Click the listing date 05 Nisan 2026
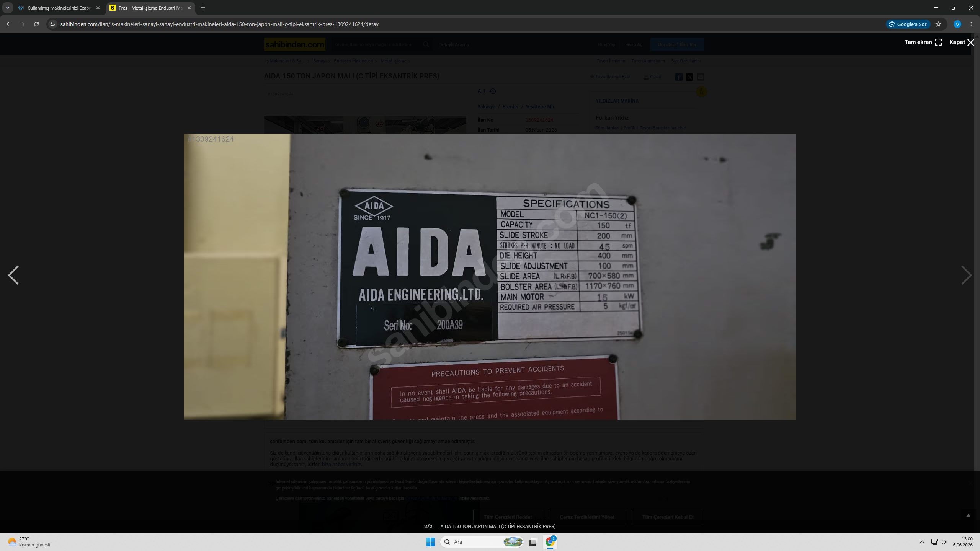This screenshot has height=551, width=980. click(x=541, y=130)
